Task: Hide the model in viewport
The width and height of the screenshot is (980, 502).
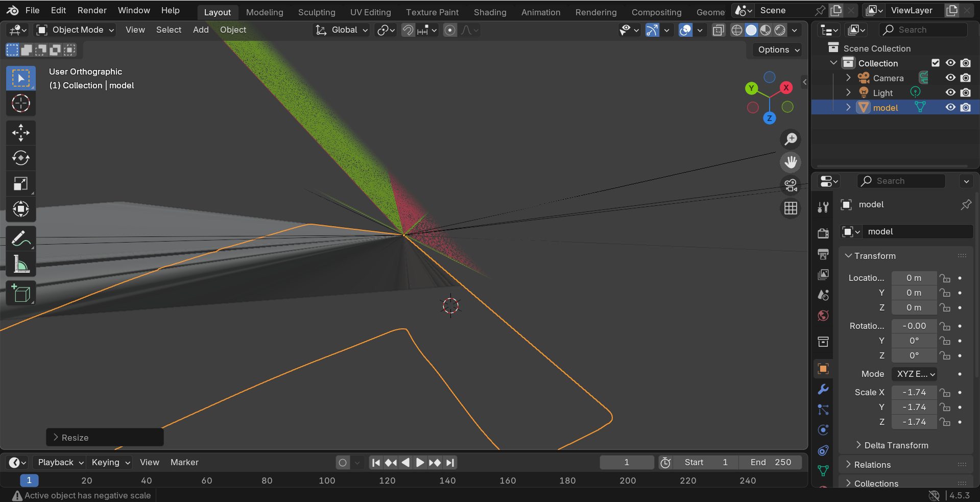Action: [x=950, y=107]
